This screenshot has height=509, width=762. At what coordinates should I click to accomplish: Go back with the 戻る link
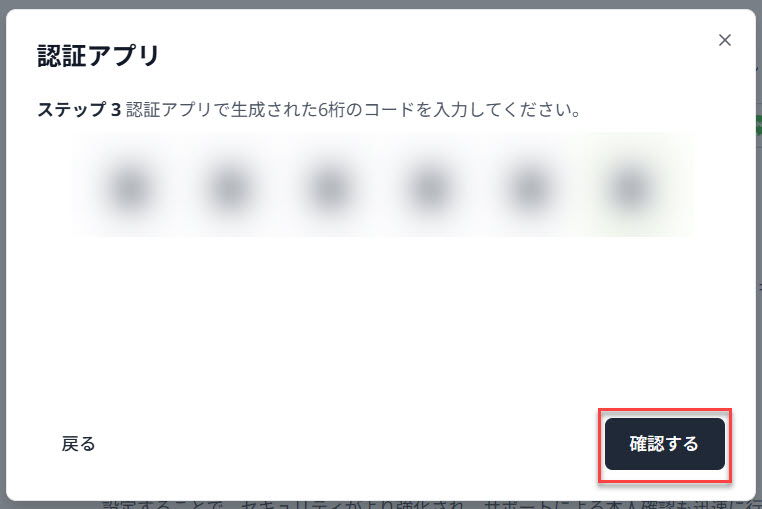point(78,444)
